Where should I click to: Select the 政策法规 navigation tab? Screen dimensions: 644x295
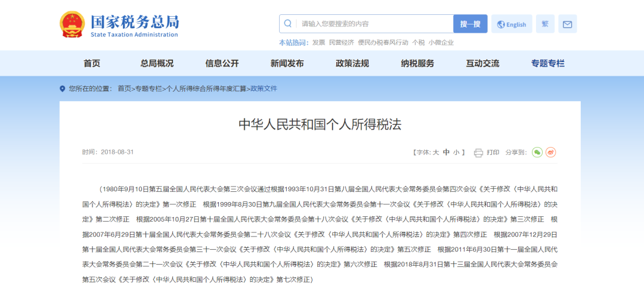tap(352, 64)
